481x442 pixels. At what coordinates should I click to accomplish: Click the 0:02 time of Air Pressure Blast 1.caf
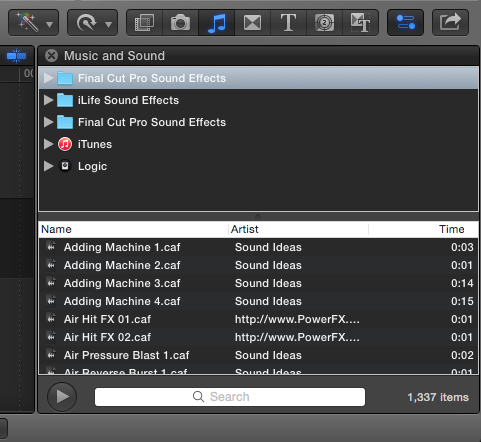coord(462,355)
